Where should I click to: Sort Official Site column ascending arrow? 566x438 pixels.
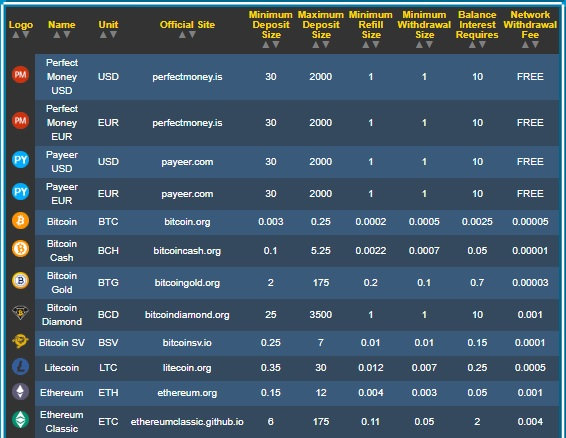click(x=182, y=35)
